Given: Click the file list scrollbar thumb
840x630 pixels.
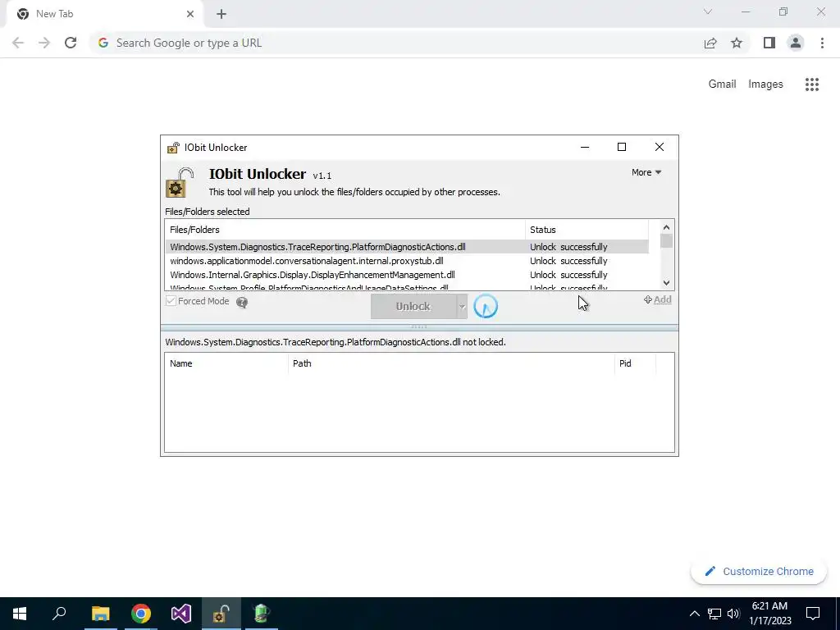Looking at the screenshot, I should tap(666, 241).
